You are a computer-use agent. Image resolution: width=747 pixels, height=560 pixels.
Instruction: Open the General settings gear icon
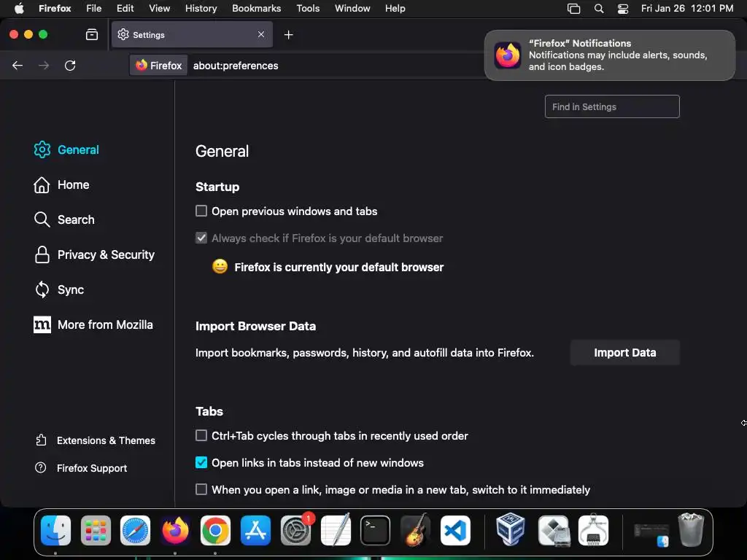tap(42, 149)
